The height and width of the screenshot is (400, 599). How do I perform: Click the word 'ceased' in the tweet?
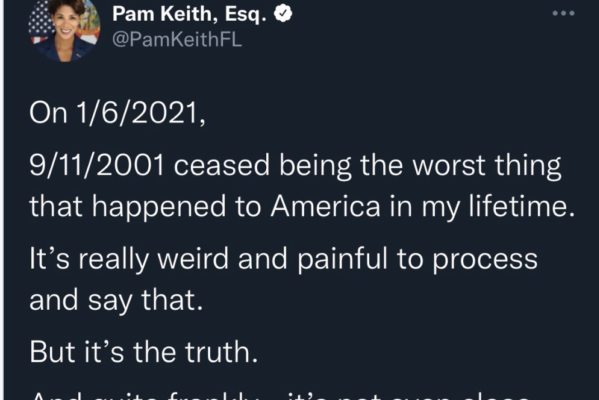pyautogui.click(x=222, y=165)
